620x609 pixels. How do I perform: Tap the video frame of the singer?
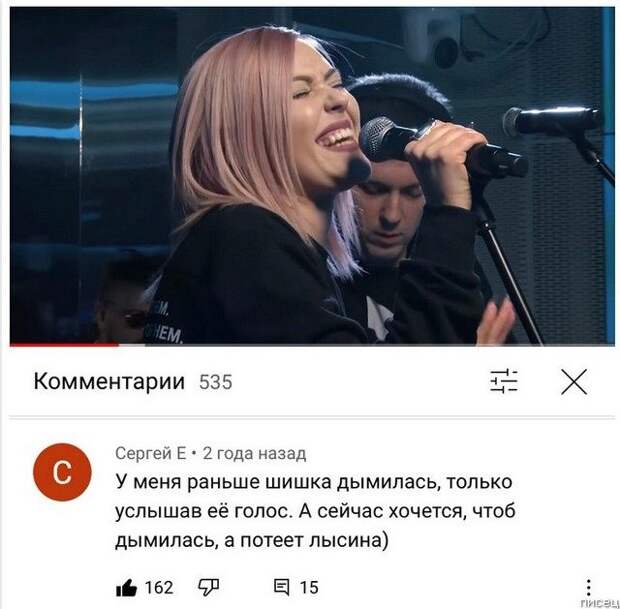click(312, 176)
